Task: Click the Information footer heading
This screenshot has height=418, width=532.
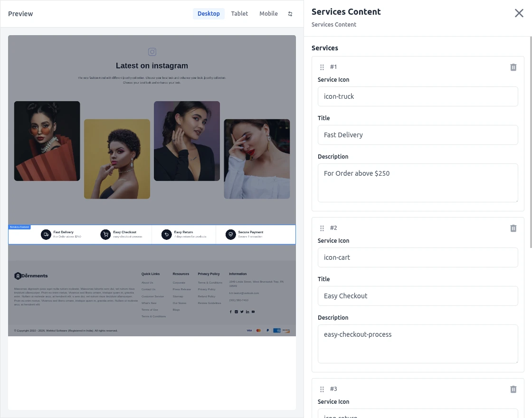Action: [x=238, y=274]
